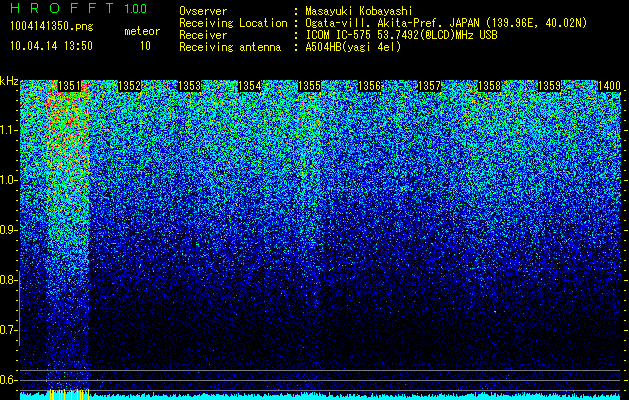Screen dimensions: 629x400
Task: Click the 0.6 kHz axis label
Action: point(8,380)
